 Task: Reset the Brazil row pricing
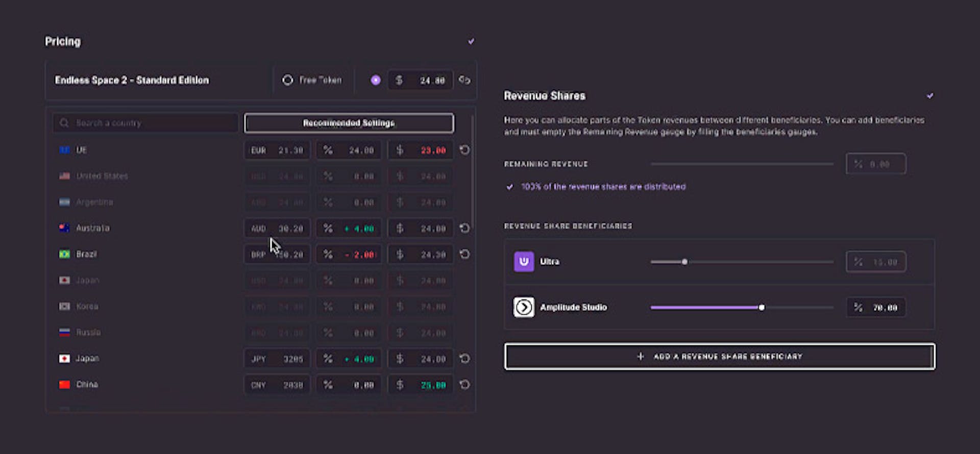[x=464, y=254]
